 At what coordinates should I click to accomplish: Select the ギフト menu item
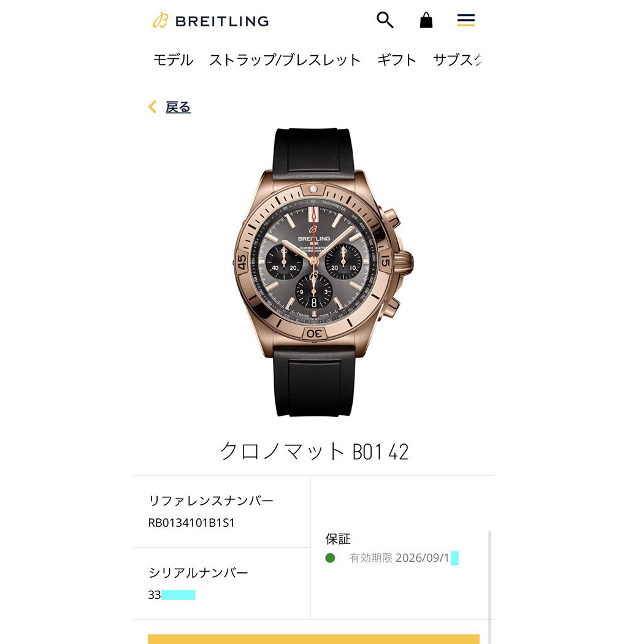pos(397,60)
